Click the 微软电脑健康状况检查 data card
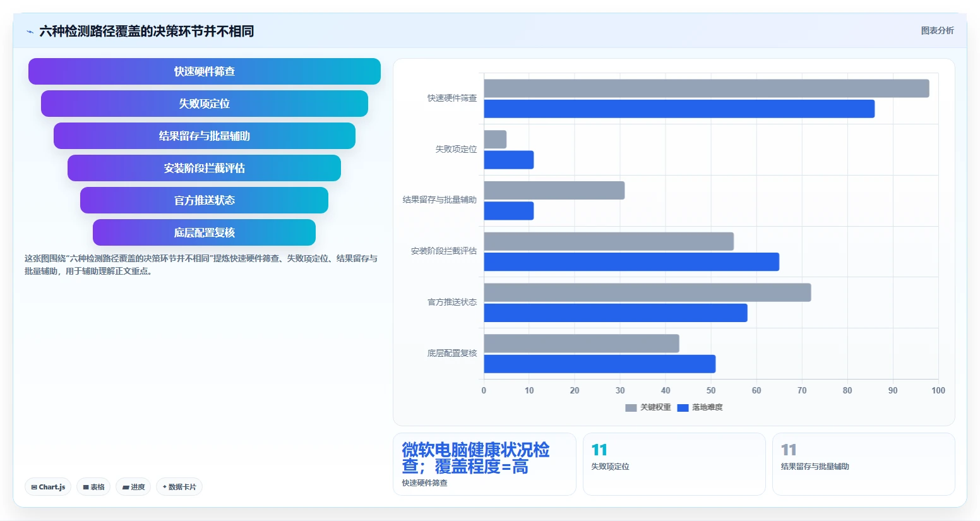 click(x=484, y=464)
